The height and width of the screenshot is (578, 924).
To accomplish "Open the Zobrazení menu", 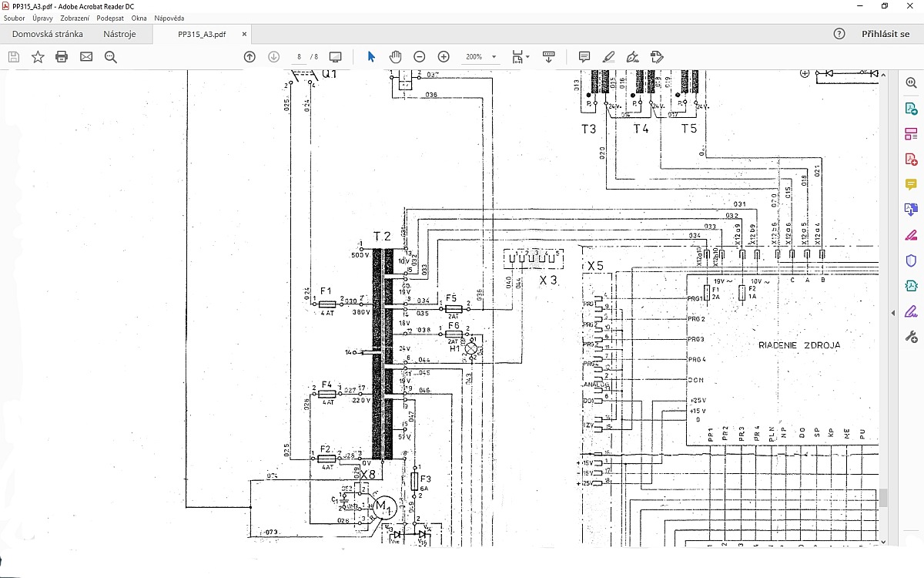I will point(75,18).
